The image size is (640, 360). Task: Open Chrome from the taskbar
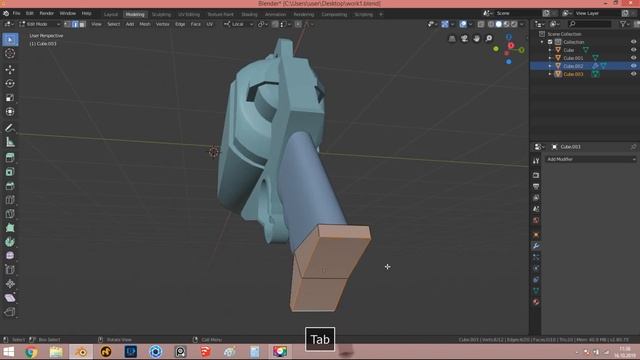pyautogui.click(x=31, y=351)
